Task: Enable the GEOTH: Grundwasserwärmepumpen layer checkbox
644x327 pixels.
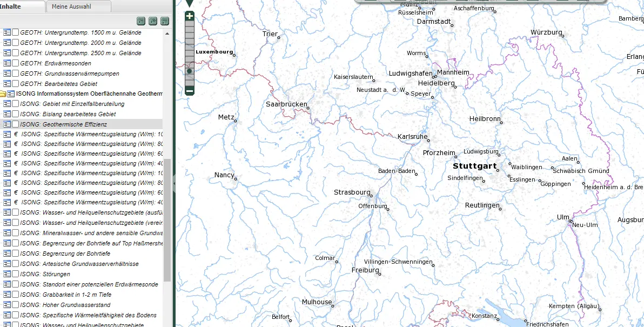Action: click(16, 74)
